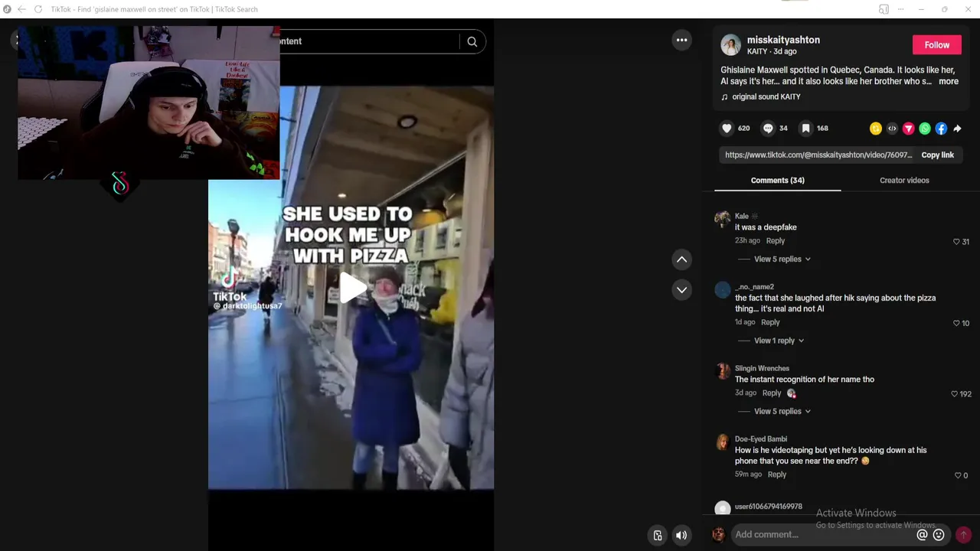This screenshot has height=551, width=980.
Task: Open more share options arrow
Action: (957, 129)
